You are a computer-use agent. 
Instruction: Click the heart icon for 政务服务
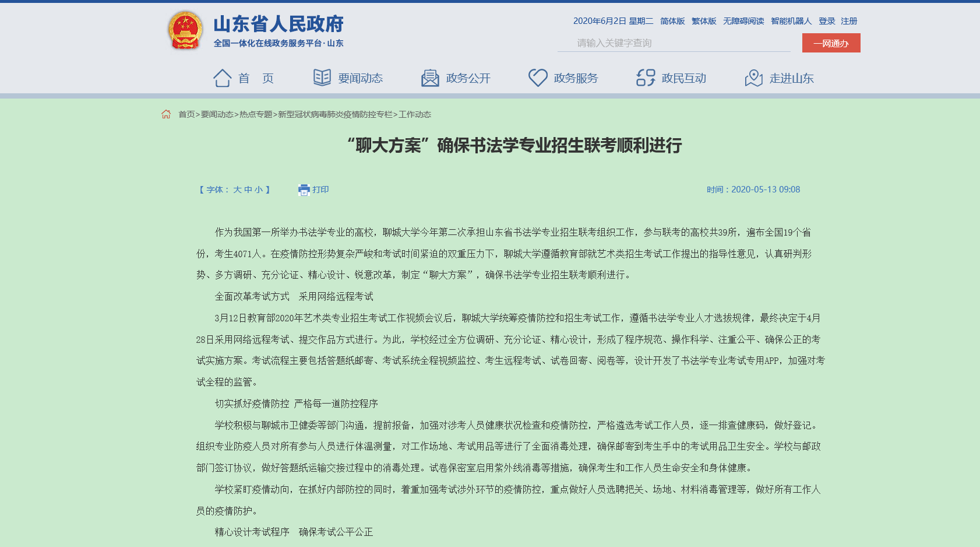coord(537,78)
